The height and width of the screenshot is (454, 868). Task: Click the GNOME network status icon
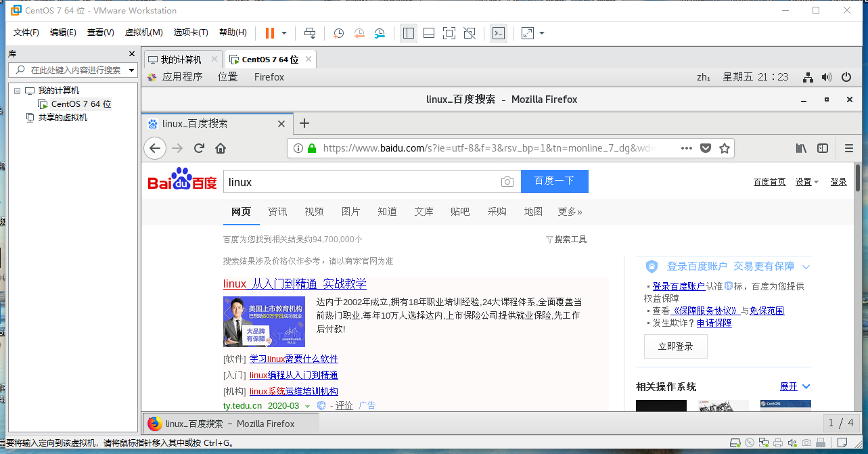(x=808, y=77)
